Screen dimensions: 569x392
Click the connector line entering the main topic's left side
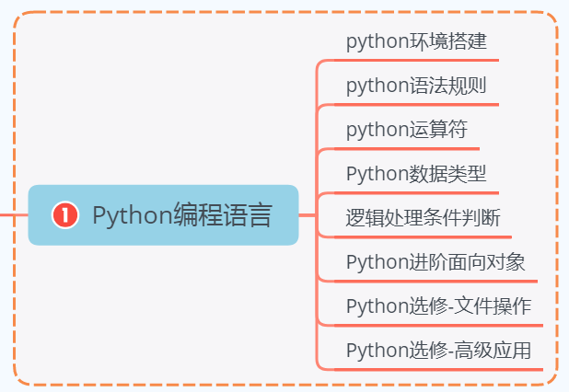[14, 215]
